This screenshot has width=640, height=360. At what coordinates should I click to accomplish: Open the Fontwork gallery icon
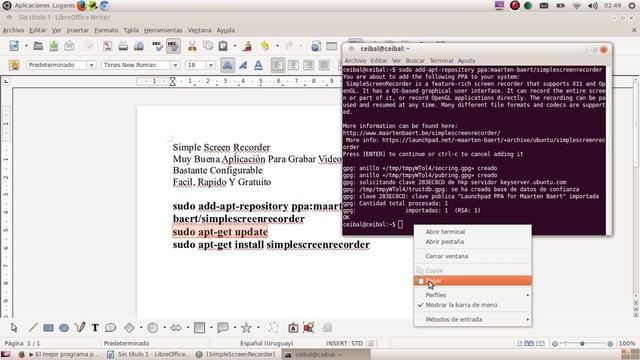coord(293,327)
